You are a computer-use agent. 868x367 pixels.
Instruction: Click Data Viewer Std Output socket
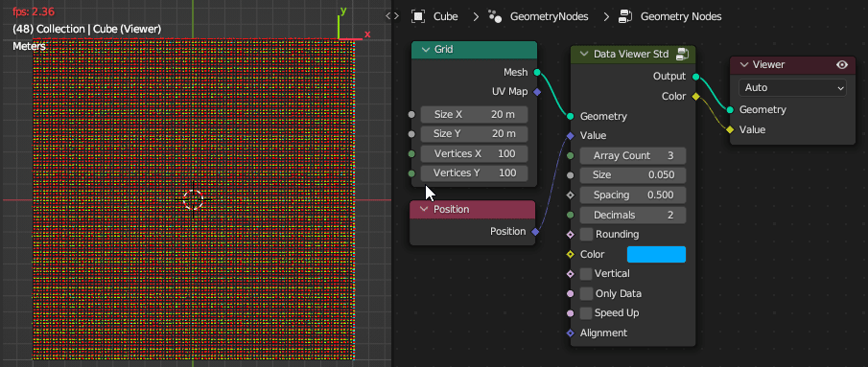click(696, 77)
